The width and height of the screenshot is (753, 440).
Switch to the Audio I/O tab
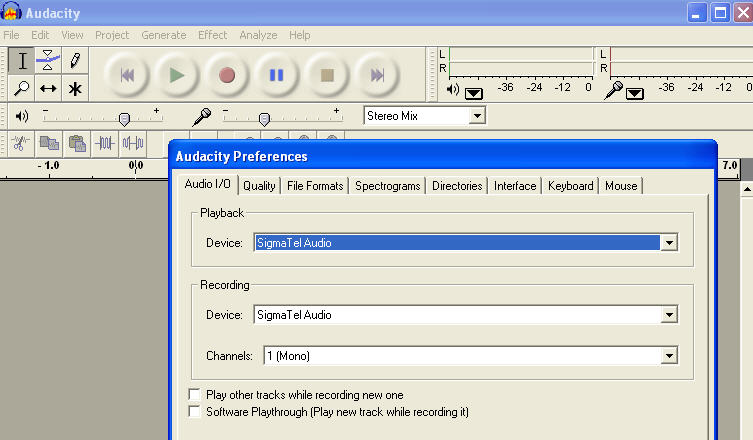pos(207,184)
